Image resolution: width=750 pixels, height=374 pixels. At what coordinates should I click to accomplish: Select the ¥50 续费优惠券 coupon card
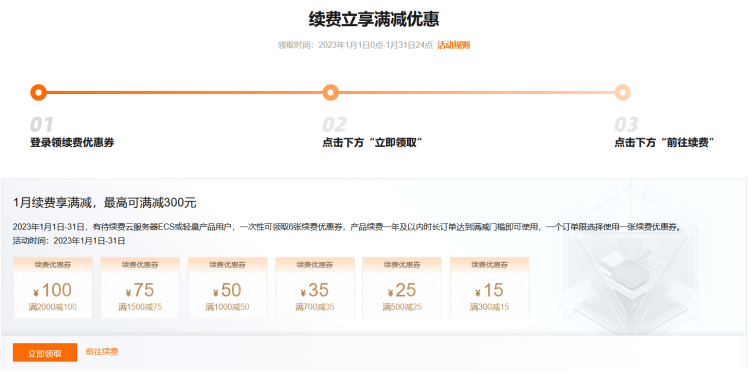[228, 287]
